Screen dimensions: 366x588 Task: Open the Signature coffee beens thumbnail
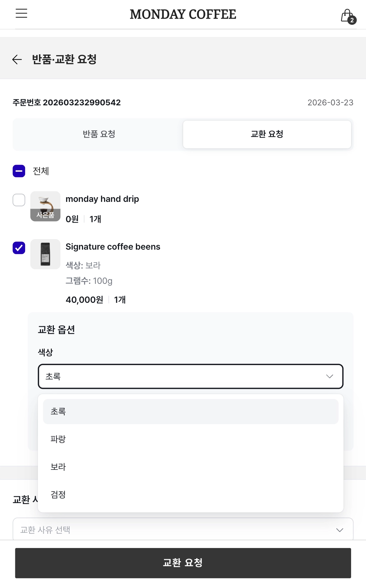(x=45, y=254)
